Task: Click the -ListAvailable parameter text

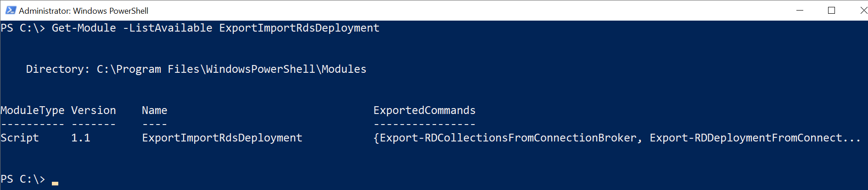Action: 168,28
